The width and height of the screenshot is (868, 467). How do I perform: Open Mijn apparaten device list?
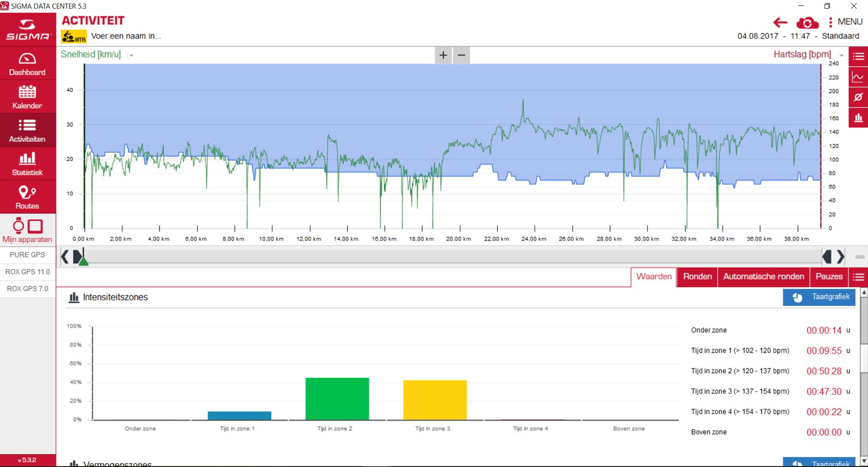(x=27, y=231)
